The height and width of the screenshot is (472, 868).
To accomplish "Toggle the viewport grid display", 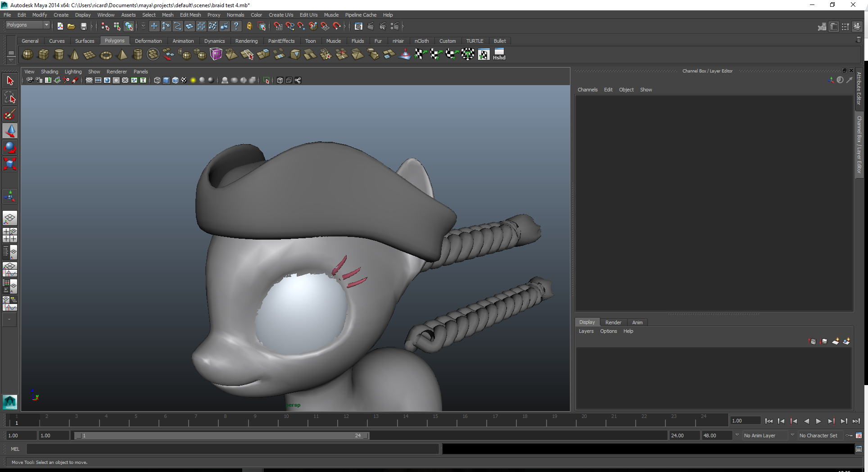I will [89, 80].
